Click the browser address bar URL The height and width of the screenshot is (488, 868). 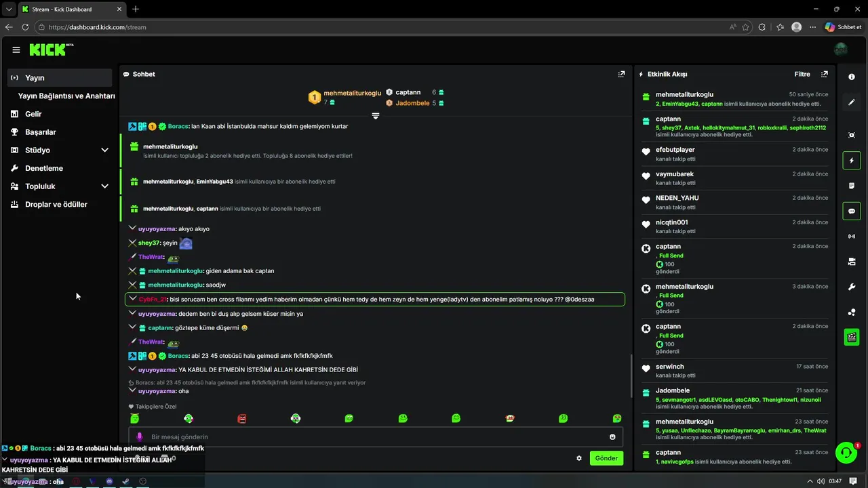pyautogui.click(x=97, y=27)
